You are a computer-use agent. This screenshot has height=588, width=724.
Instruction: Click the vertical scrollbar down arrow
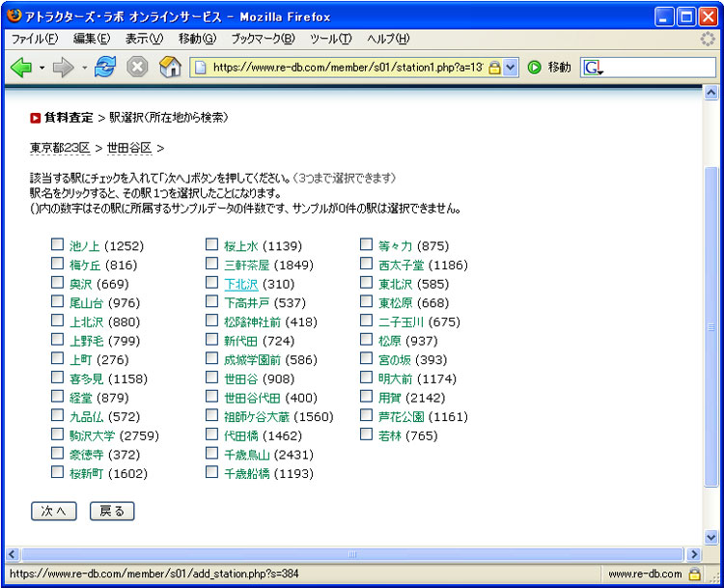pyautogui.click(x=711, y=537)
